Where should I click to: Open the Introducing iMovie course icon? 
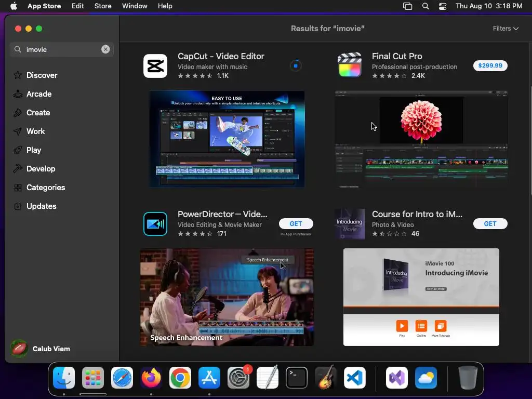(350, 224)
